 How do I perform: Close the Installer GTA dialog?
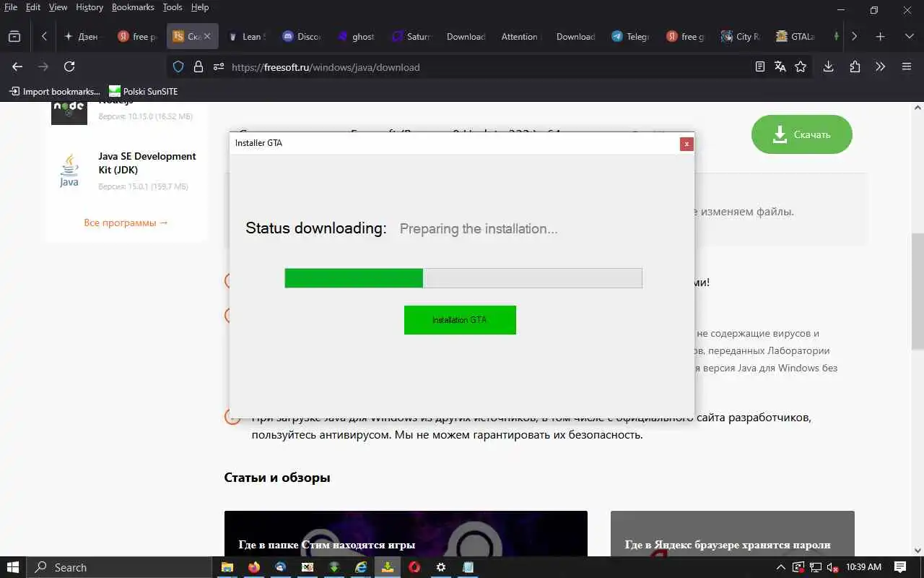[687, 144]
